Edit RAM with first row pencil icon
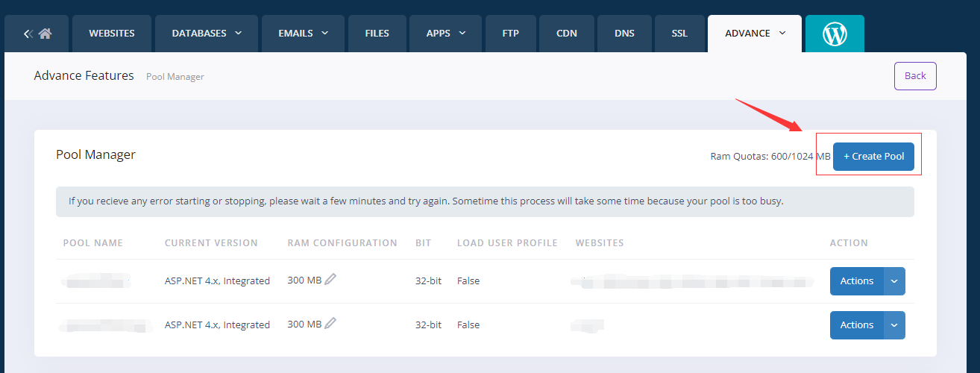This screenshot has height=373, width=980. 330,280
